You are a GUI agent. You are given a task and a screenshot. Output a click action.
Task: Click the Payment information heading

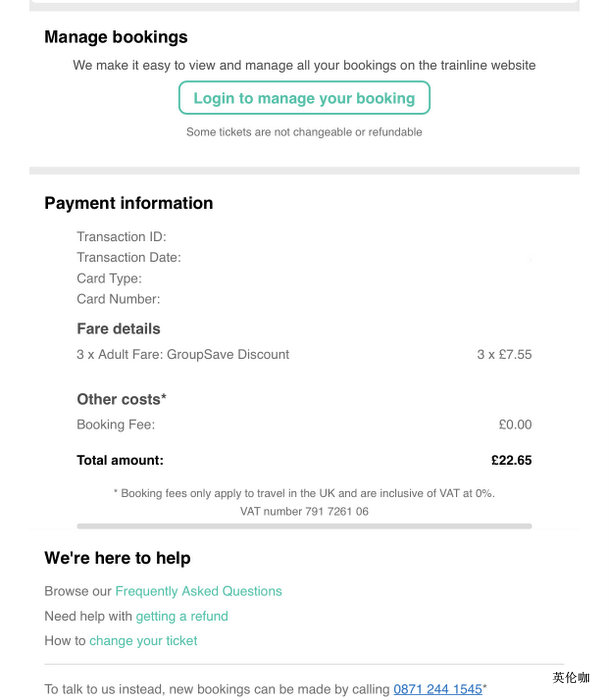129,203
